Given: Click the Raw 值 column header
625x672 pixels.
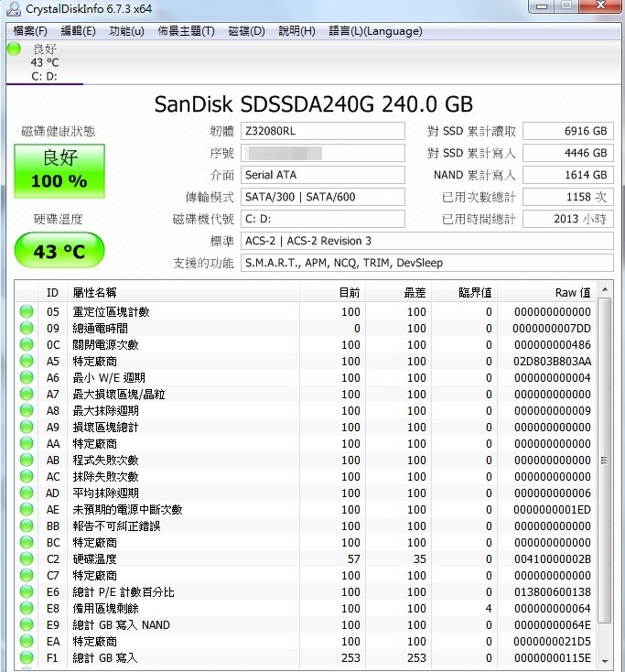Looking at the screenshot, I should coord(547,293).
